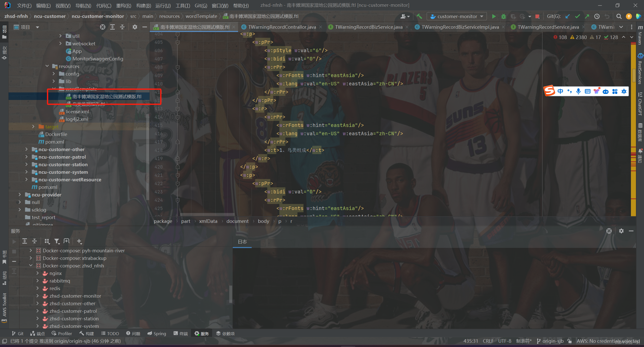Switch to TWarningRecordBizService.java tab

click(x=368, y=27)
